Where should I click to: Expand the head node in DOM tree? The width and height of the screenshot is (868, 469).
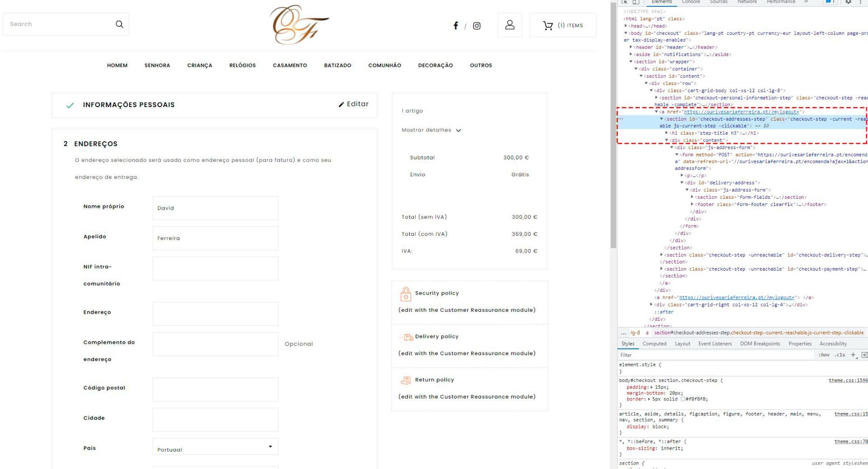pos(626,26)
